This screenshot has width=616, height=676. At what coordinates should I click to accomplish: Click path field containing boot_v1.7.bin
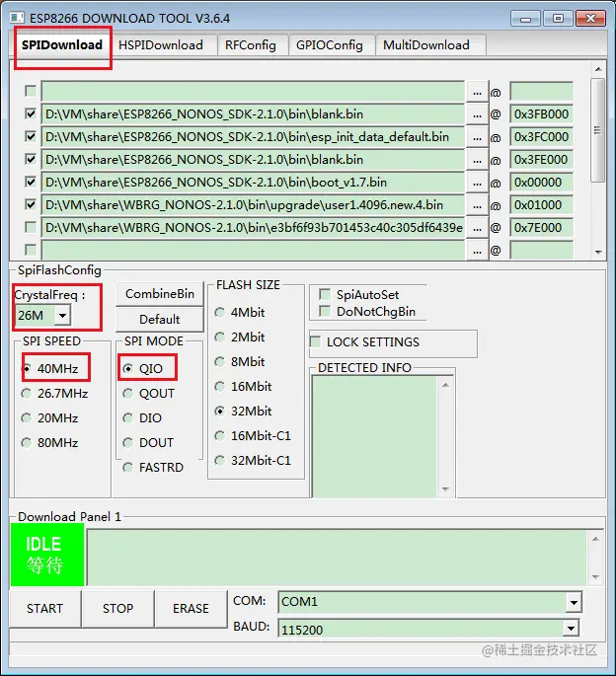click(254, 183)
